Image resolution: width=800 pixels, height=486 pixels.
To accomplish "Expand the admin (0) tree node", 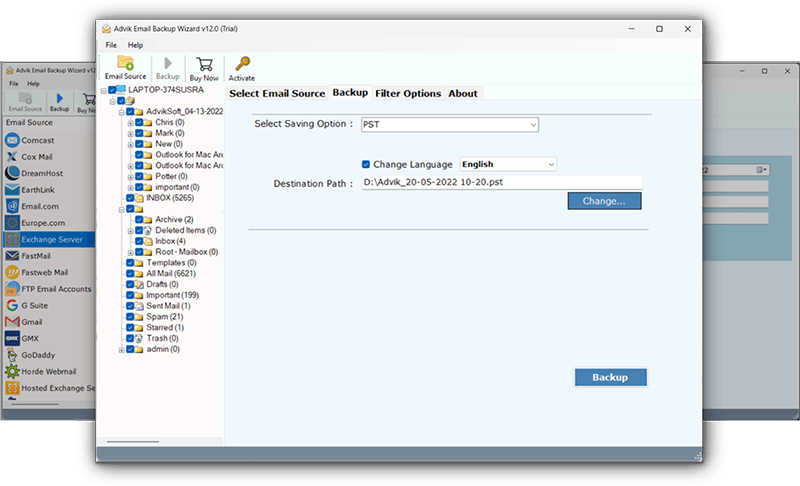I will (x=121, y=350).
